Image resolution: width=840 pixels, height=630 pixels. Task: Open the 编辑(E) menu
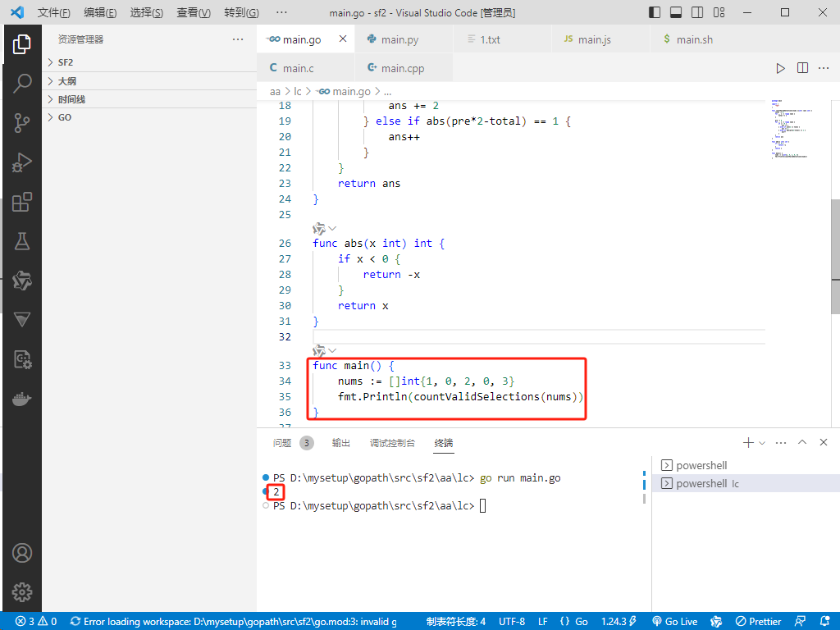tap(100, 12)
